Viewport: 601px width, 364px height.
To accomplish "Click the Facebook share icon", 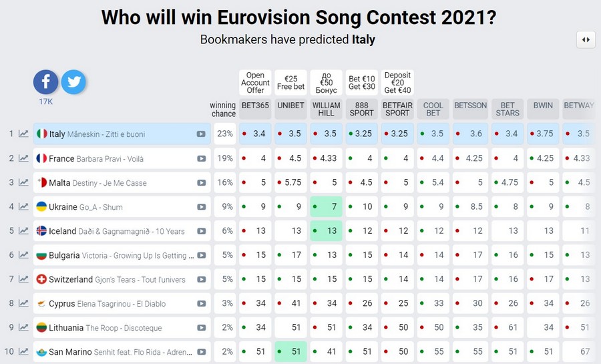I will 46,82.
